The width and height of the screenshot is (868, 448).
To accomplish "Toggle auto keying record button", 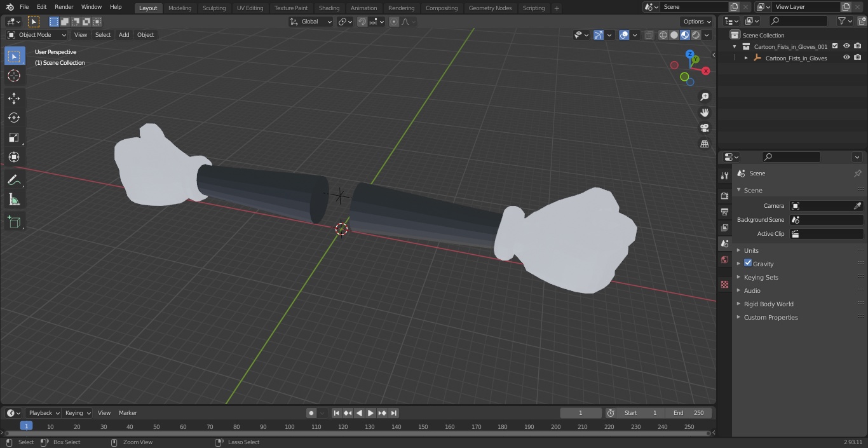I will pos(311,413).
